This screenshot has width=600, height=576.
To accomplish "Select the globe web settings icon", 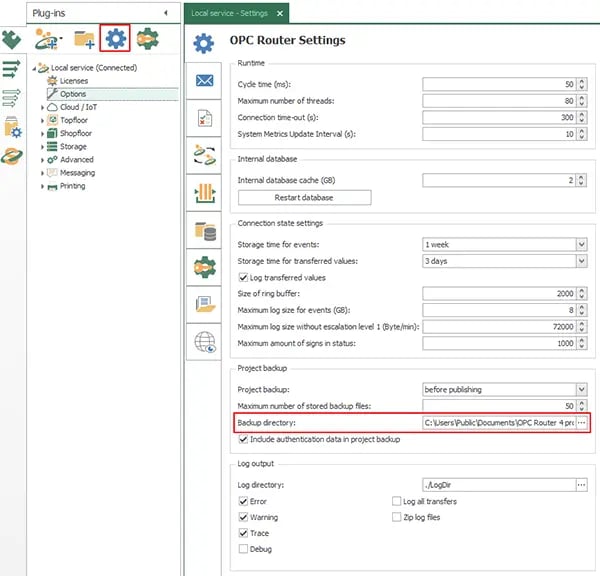I will pos(204,341).
